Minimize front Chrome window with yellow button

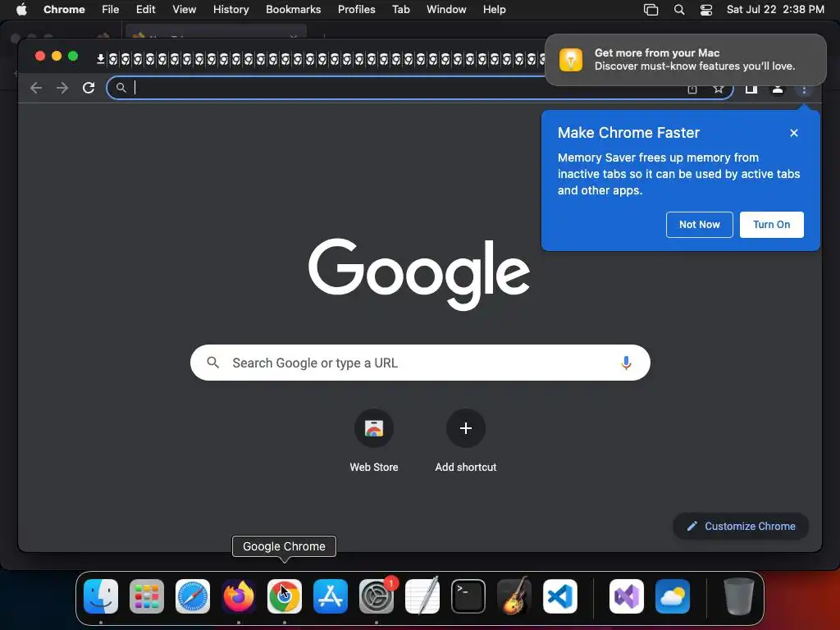pos(57,56)
